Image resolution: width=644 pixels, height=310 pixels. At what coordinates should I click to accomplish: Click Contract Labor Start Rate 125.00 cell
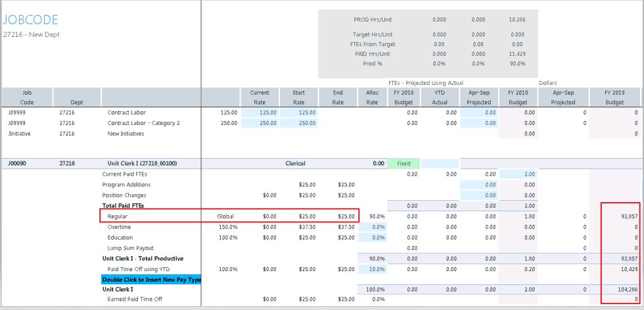tap(299, 113)
